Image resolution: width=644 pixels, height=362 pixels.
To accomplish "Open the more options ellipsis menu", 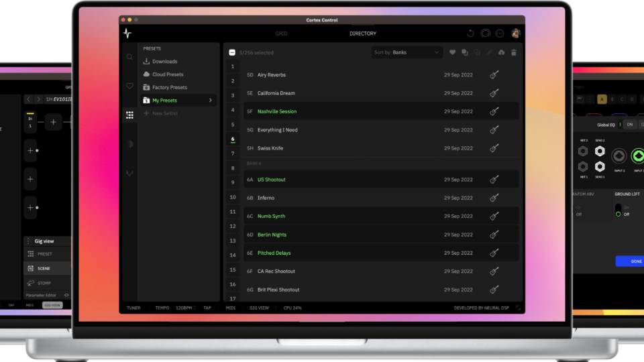I will (x=500, y=34).
